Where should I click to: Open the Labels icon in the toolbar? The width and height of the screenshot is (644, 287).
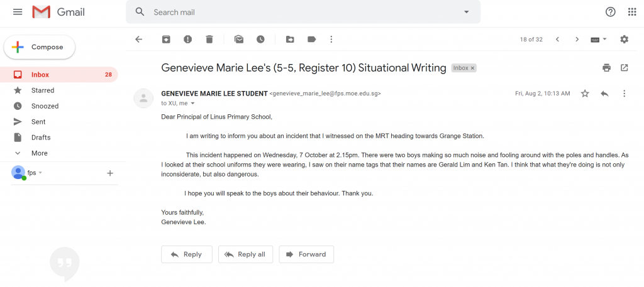coord(312,40)
